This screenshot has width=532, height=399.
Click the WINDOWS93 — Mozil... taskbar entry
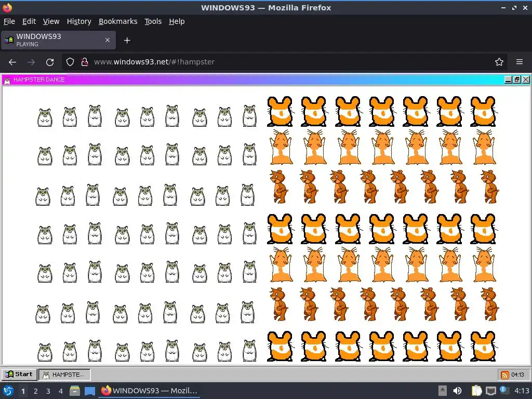[149, 391]
